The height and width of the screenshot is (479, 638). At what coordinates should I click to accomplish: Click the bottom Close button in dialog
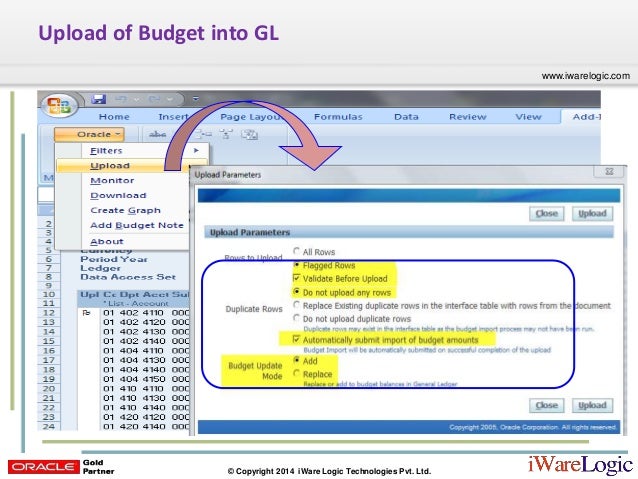point(546,405)
